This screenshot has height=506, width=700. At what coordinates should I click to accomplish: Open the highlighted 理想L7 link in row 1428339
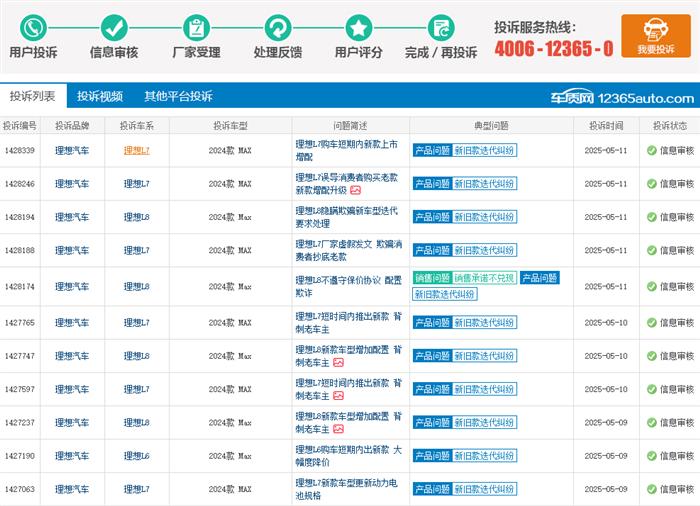[137, 151]
